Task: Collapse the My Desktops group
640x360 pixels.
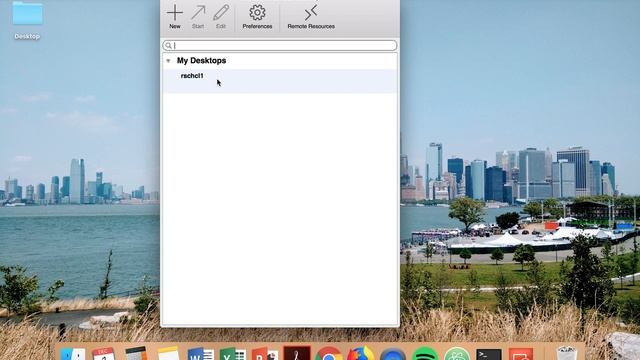Action: pos(168,61)
